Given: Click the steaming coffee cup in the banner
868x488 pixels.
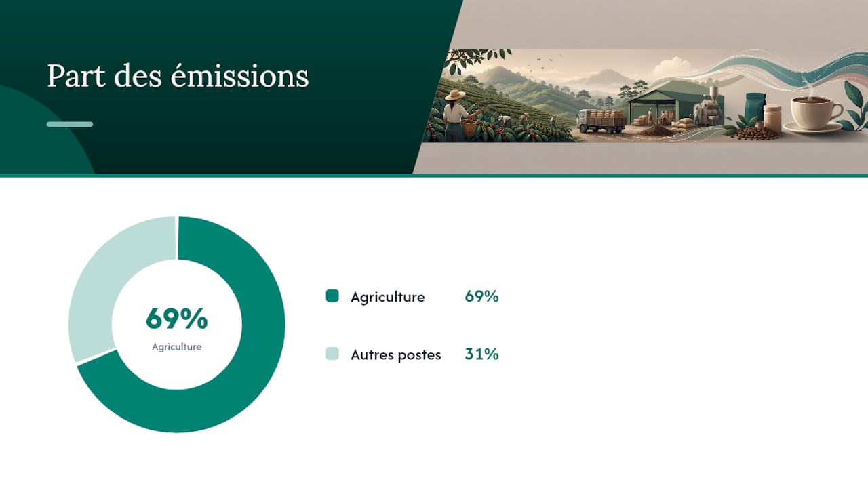Looking at the screenshot, I should tap(813, 112).
